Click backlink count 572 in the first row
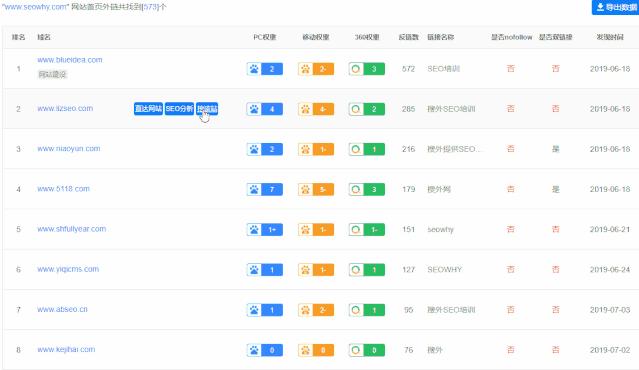 click(x=408, y=69)
